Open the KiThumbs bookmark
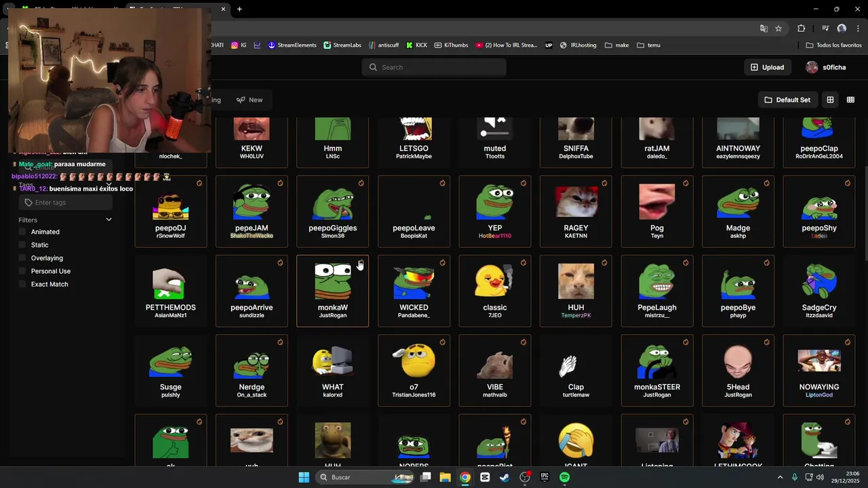The image size is (868, 488). [x=451, y=45]
